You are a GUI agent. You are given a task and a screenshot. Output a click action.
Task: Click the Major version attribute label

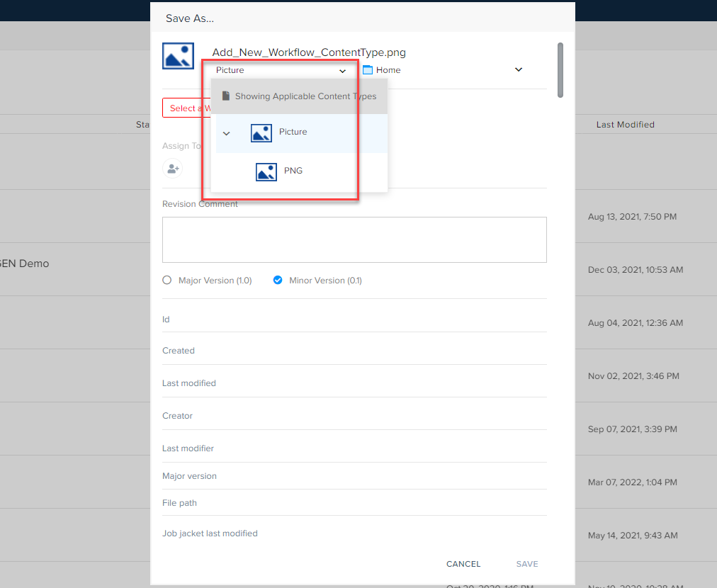(x=189, y=476)
